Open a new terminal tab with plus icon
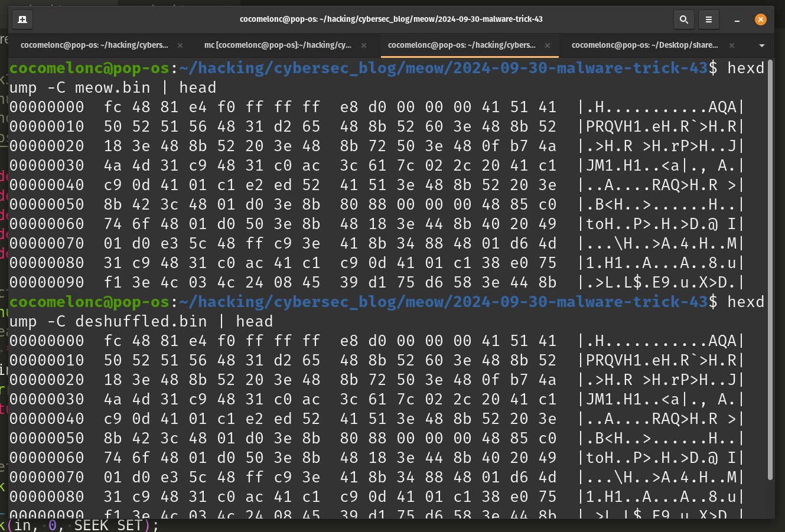Viewport: 785px width, 532px height. 22,19
